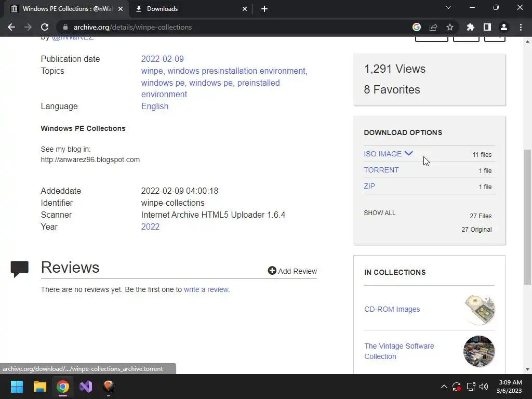Click the write a review link

click(x=206, y=289)
